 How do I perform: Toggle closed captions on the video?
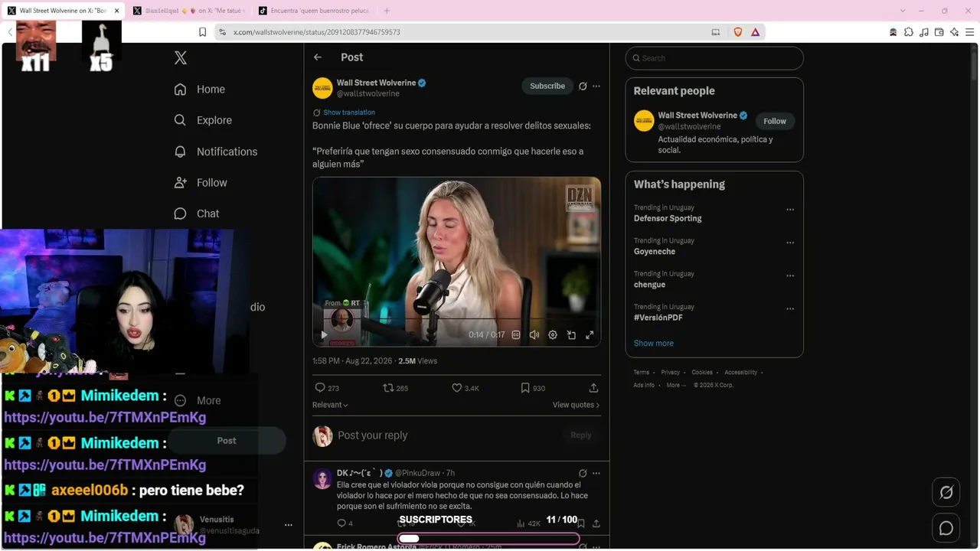(516, 335)
